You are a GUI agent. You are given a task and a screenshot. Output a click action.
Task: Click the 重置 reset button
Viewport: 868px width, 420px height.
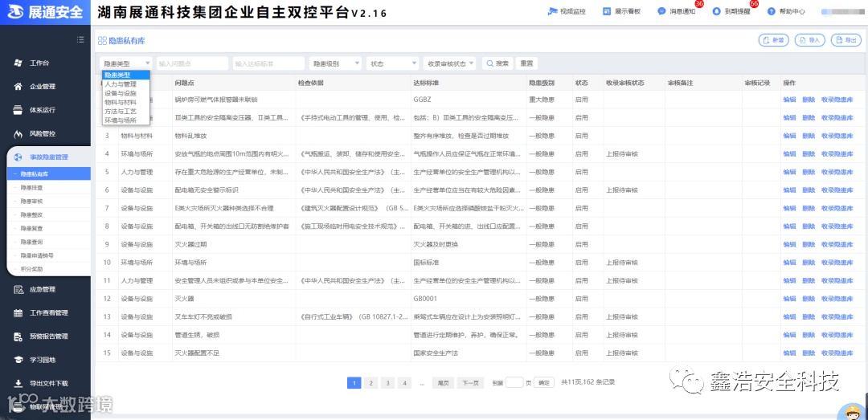[526, 63]
